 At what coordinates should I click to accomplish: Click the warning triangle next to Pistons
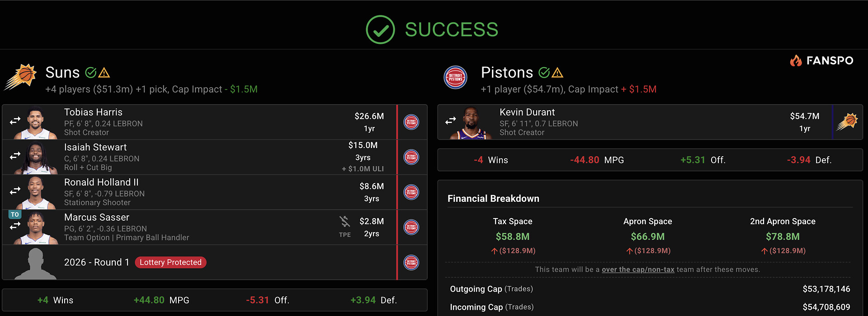pyautogui.click(x=558, y=73)
